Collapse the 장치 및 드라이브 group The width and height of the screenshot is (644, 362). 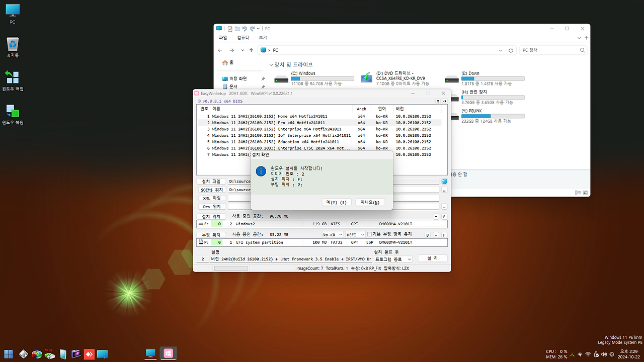pos(271,65)
